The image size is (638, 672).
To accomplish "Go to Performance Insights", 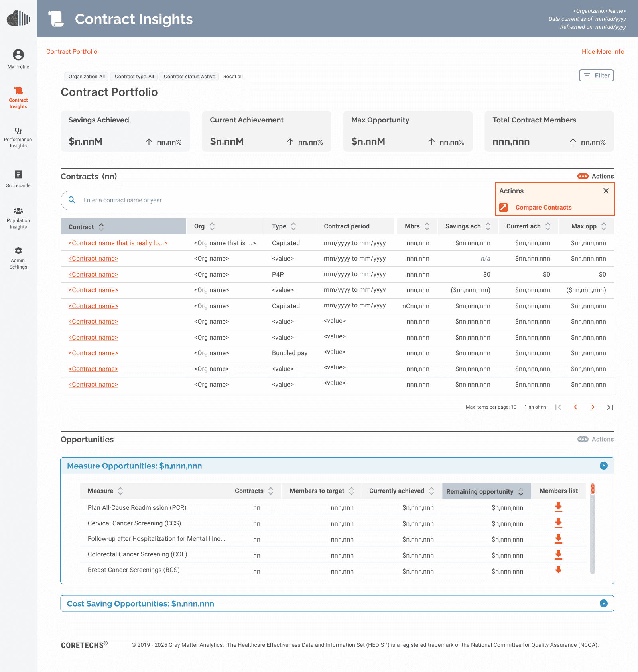I will coord(18,138).
